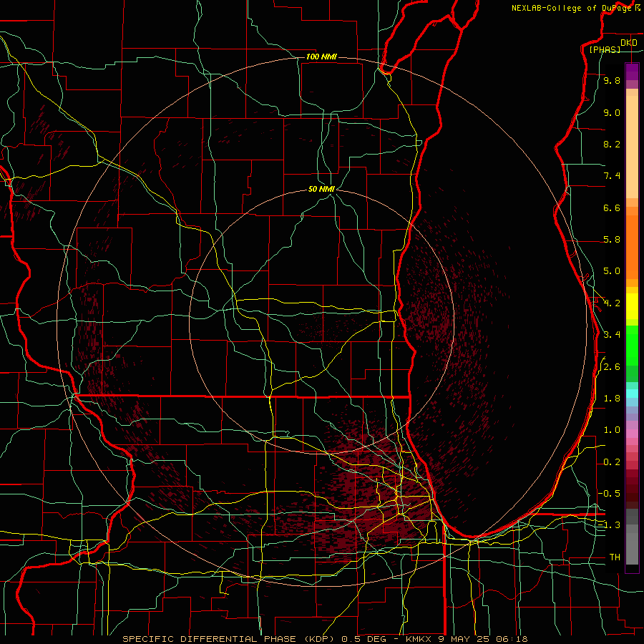
Task: Click the 2.6 scale value
Action: pos(612,367)
